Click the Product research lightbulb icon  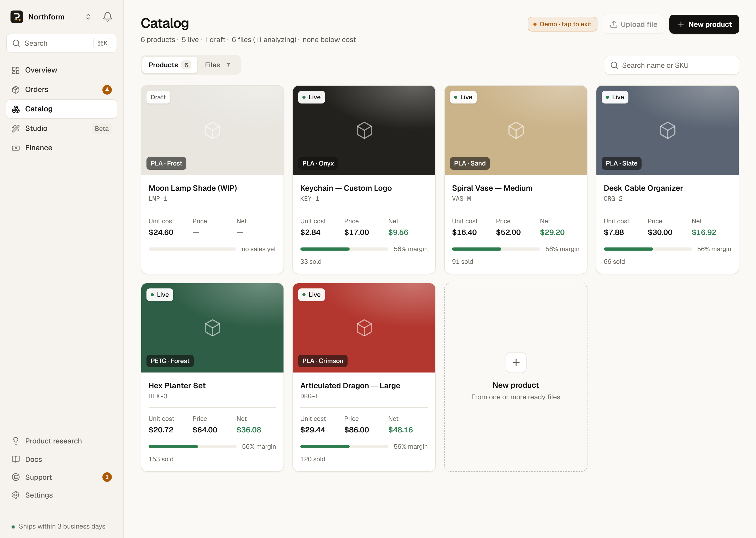click(x=15, y=441)
